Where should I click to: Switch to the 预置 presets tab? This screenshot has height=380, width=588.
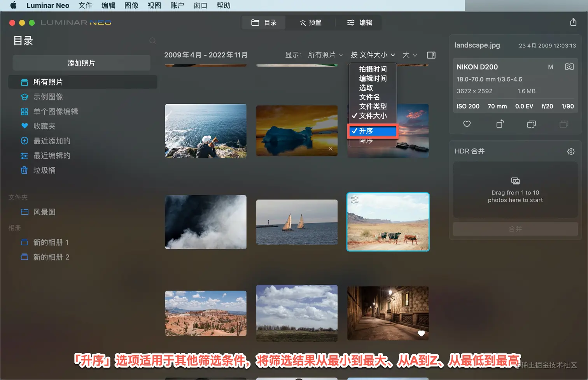[310, 23]
